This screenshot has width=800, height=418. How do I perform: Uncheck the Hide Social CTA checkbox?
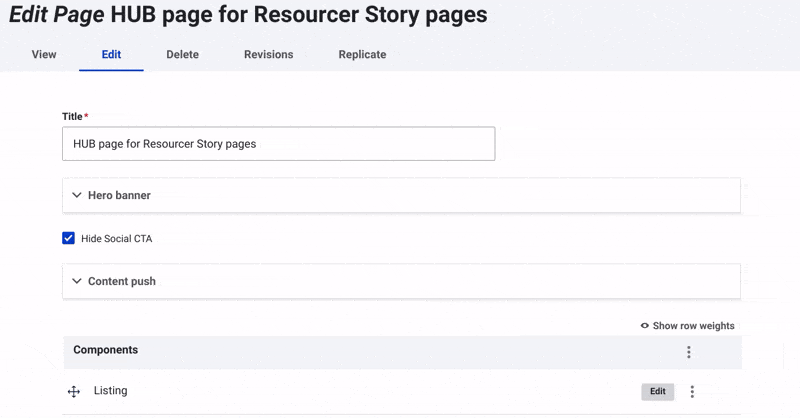click(x=68, y=238)
